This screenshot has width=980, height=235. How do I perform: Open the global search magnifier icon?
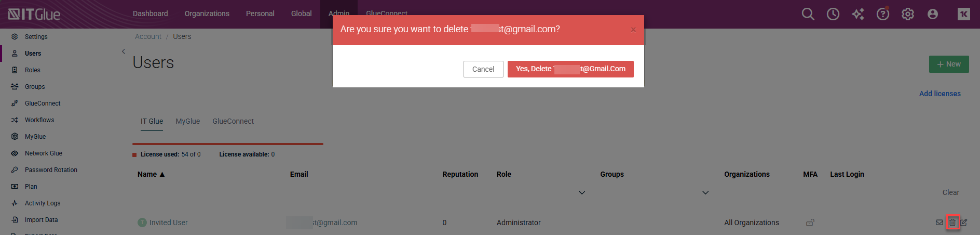click(808, 14)
